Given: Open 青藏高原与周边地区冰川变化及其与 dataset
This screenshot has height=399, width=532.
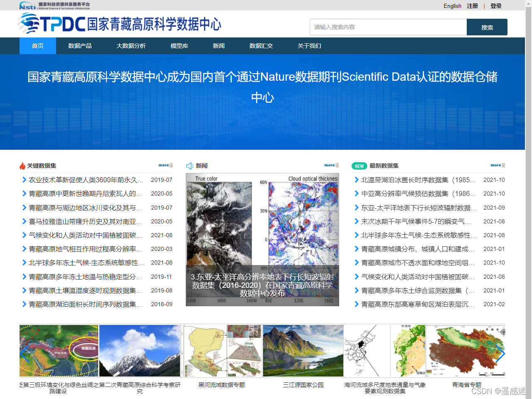Looking at the screenshot, I should tap(86, 208).
